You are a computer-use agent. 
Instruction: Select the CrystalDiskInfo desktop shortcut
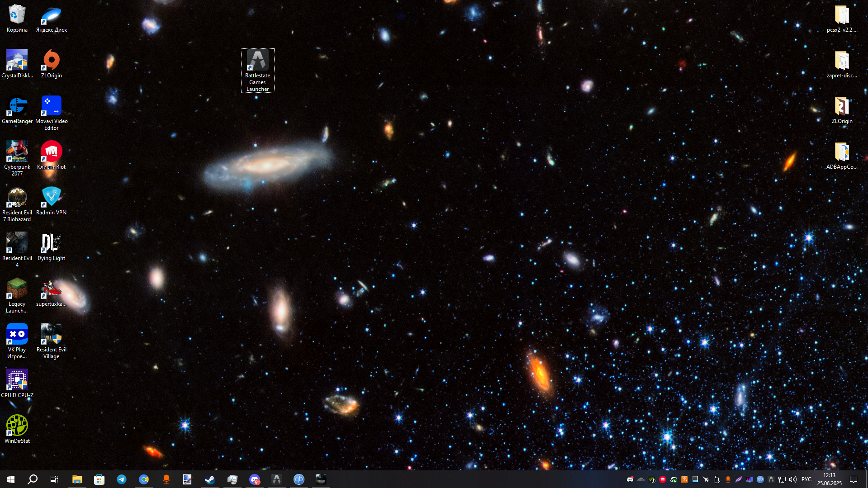point(17,64)
